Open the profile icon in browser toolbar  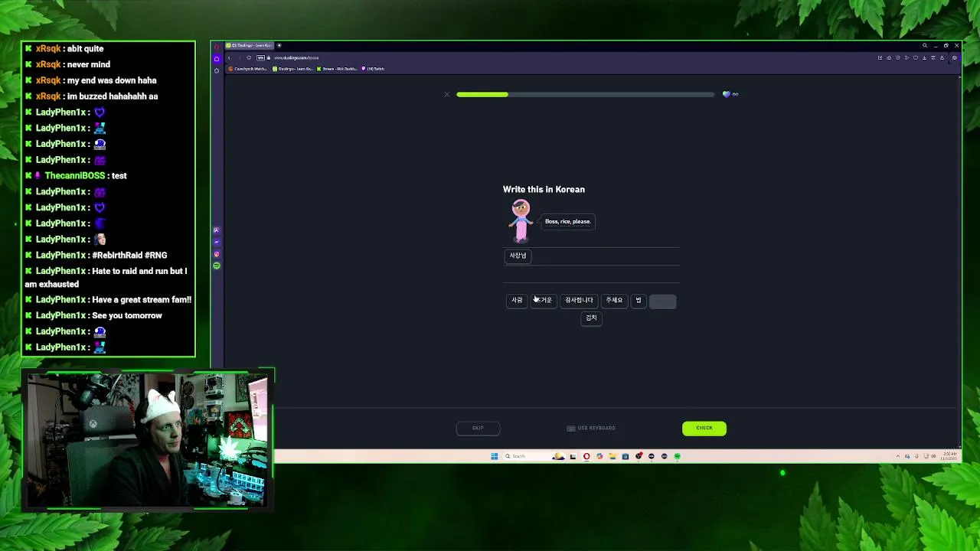pyautogui.click(x=942, y=58)
